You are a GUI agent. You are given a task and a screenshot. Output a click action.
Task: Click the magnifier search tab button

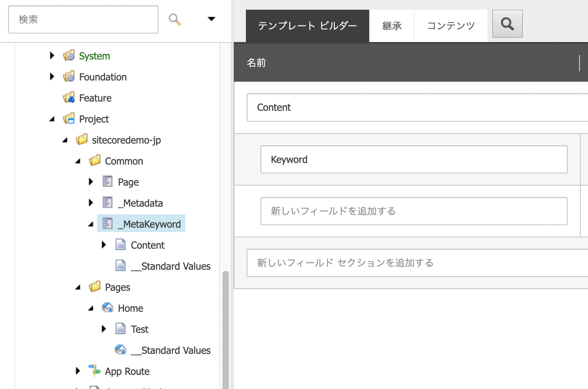508,24
